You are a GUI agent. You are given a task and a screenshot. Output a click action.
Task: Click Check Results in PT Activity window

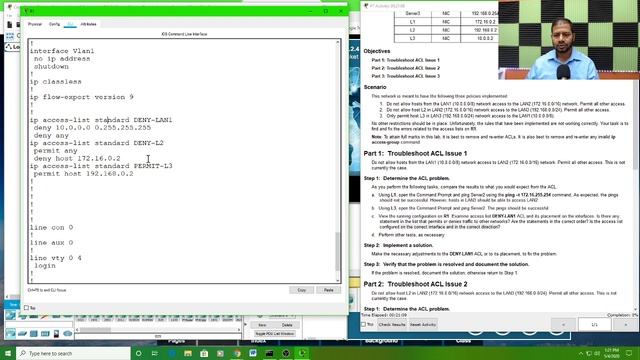tap(392, 324)
